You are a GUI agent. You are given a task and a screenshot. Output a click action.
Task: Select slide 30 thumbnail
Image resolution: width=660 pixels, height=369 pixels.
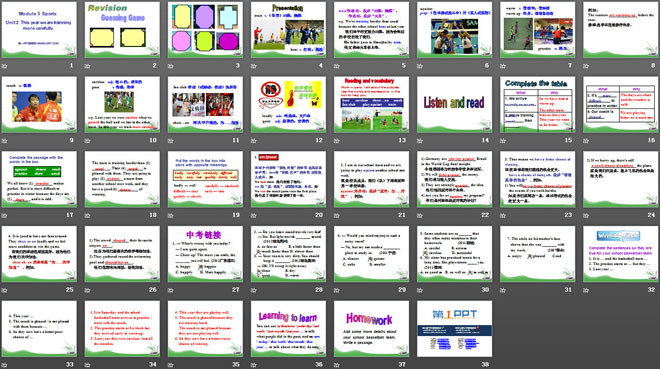click(x=455, y=254)
